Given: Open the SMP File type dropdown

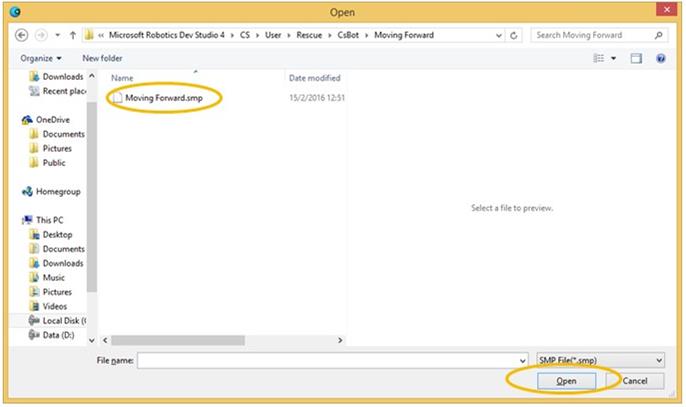Looking at the screenshot, I should (600, 359).
